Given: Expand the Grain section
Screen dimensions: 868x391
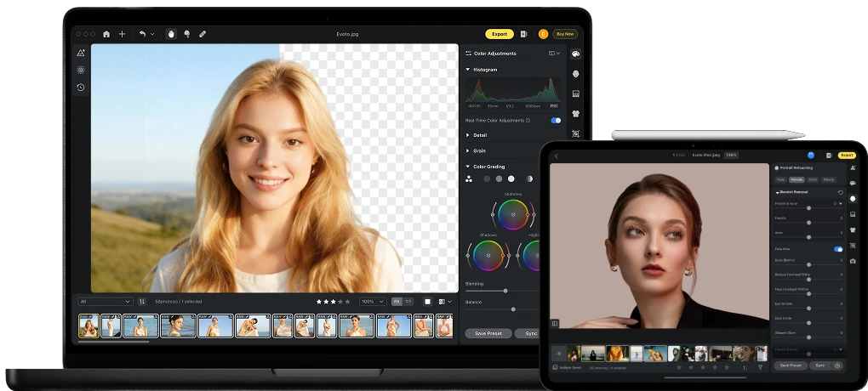Looking at the screenshot, I should [468, 150].
